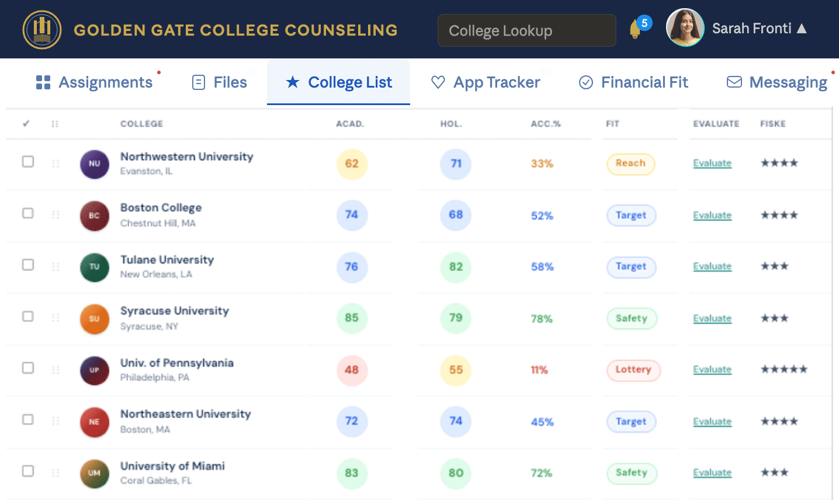
Task: Open the Financial Fit tab
Action: (633, 82)
